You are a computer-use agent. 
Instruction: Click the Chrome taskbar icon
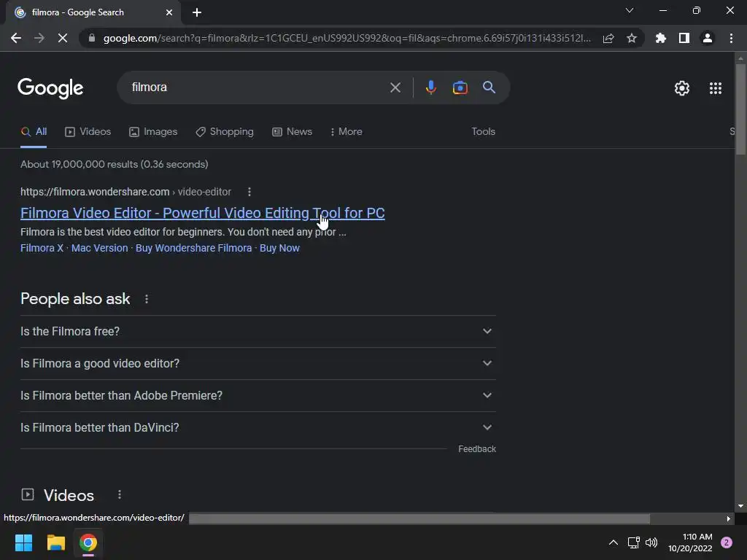[88, 542]
